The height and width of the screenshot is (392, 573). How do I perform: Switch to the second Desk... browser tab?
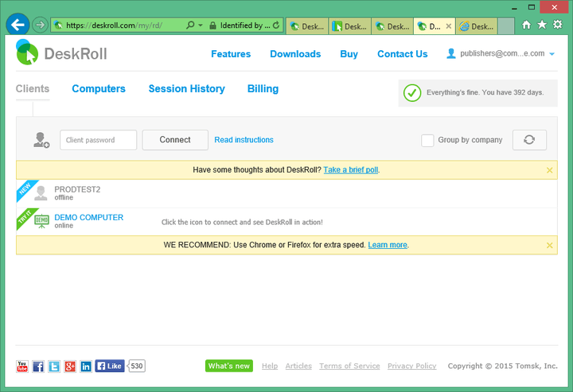(x=349, y=26)
